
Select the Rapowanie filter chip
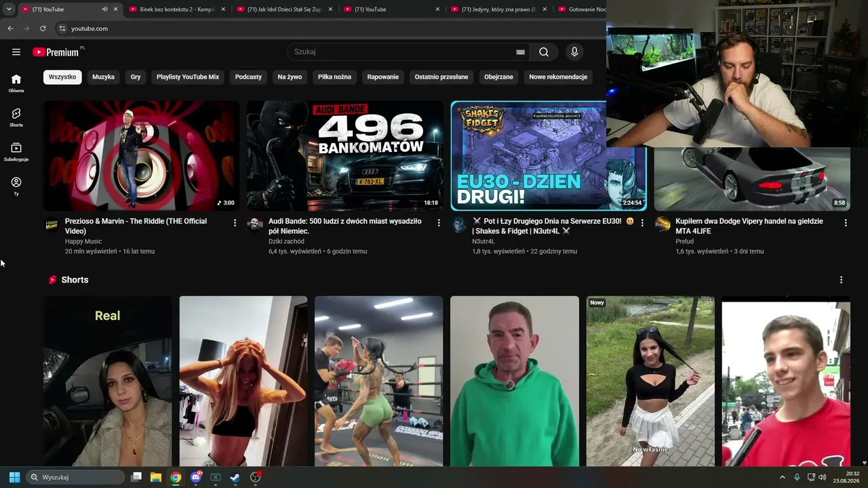383,77
